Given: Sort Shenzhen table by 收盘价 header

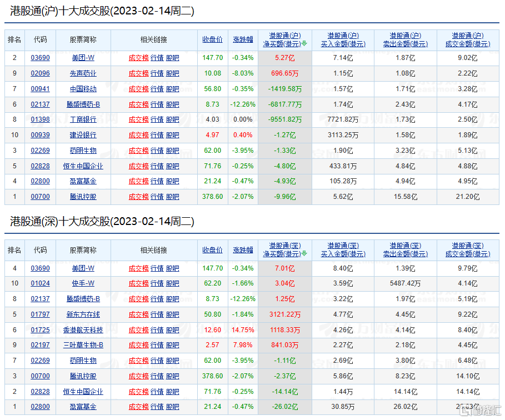Looking at the screenshot, I should click(x=213, y=250).
